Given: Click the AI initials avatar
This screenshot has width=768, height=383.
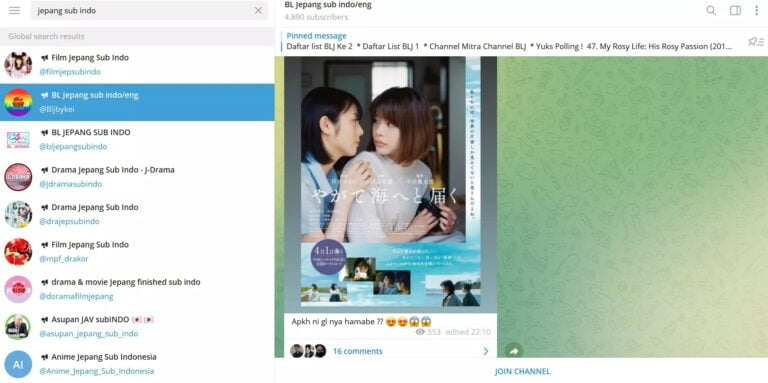Looking at the screenshot, I should [x=18, y=364].
